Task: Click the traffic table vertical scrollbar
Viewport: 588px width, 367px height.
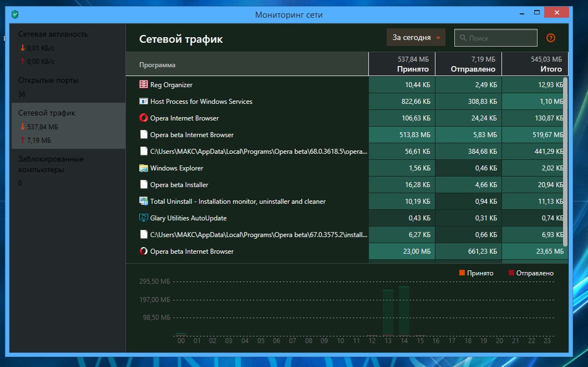Action: [x=565, y=161]
